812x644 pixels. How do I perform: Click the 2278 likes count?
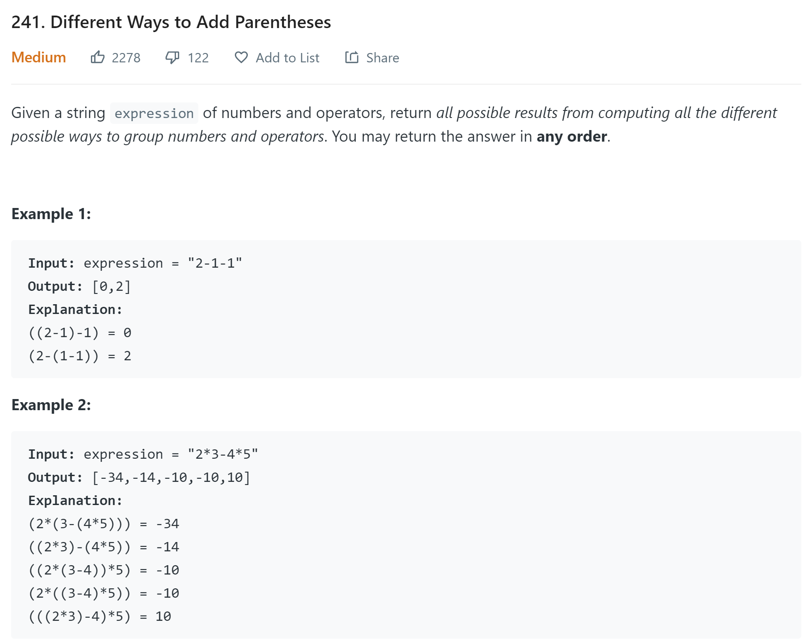point(126,58)
